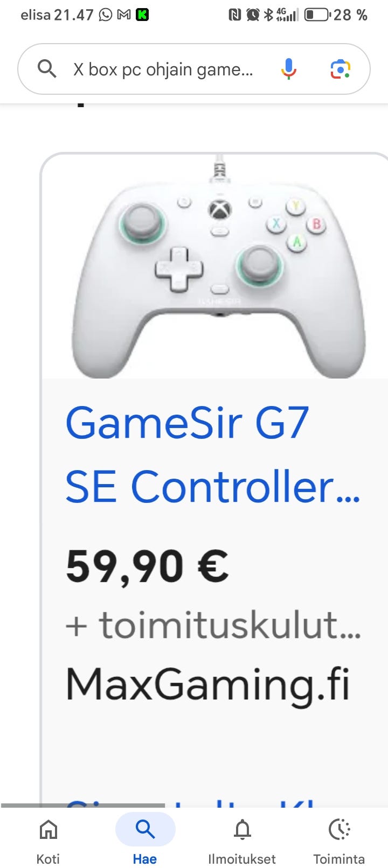The height and width of the screenshot is (868, 388).
Task: Tap the house icon in bottom bar
Action: [48, 830]
